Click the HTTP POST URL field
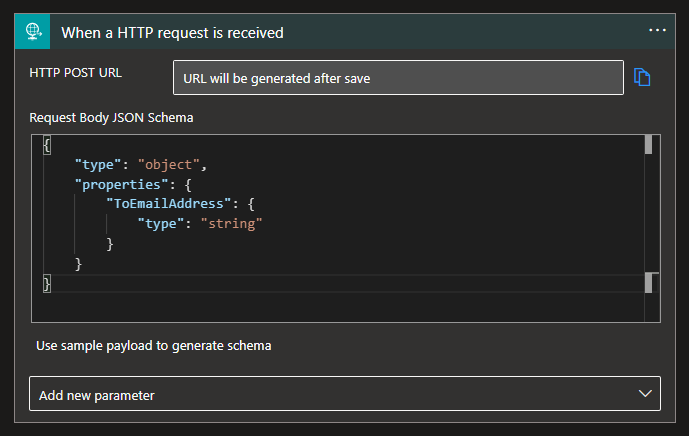Screen dimensions: 689x436 pyautogui.click(x=398, y=78)
